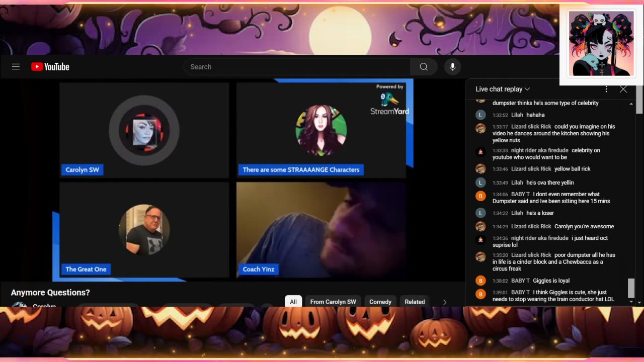
Task: Click Lizard slick Rick avatar at 1:34:29
Action: pos(480,226)
